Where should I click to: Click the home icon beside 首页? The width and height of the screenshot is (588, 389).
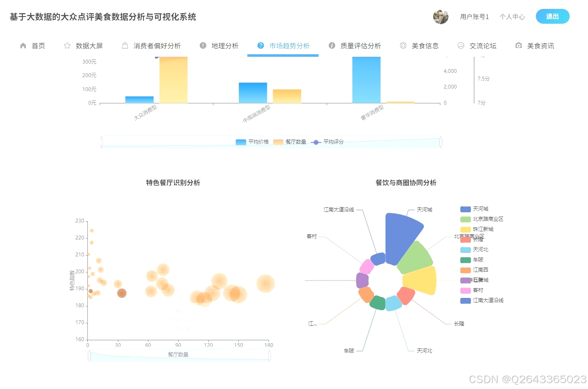23,45
